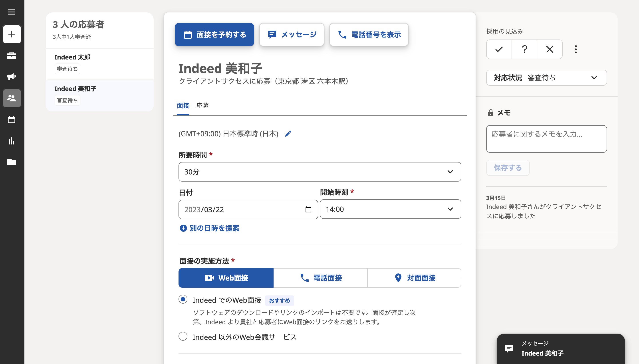
Task: Open date picker calendar icon
Action: pyautogui.click(x=308, y=209)
